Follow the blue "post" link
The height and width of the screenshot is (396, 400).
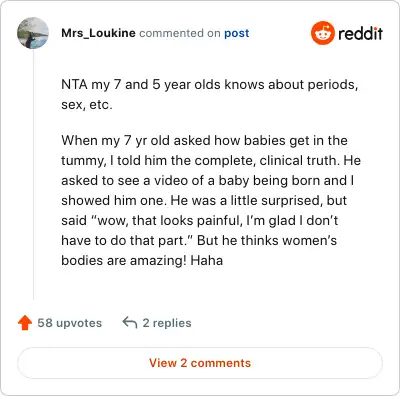coord(237,33)
